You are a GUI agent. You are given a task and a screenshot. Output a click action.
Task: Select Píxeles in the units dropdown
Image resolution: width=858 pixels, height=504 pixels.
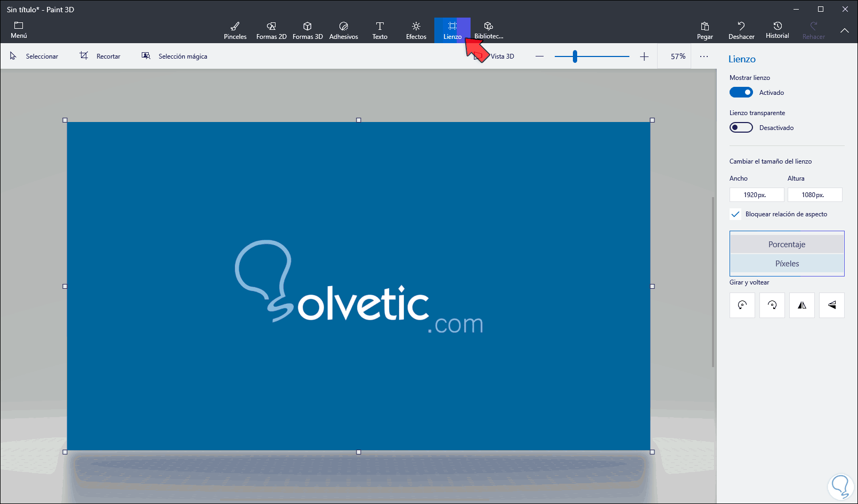point(787,264)
